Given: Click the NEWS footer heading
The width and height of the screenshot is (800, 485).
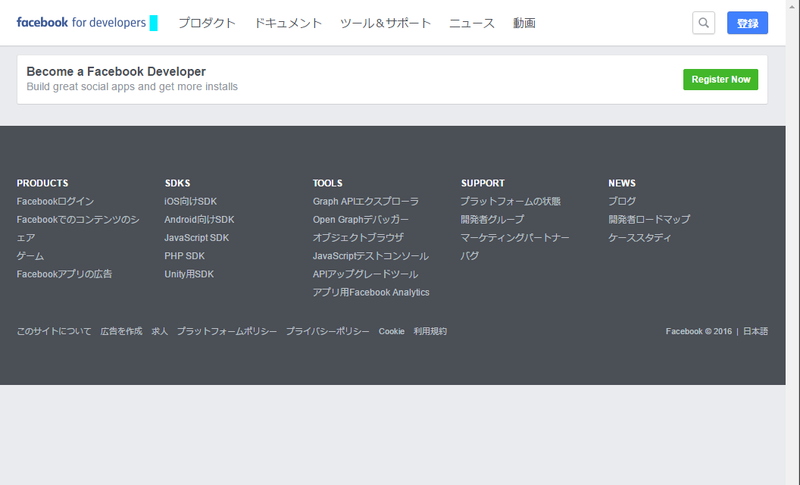Looking at the screenshot, I should (x=622, y=183).
